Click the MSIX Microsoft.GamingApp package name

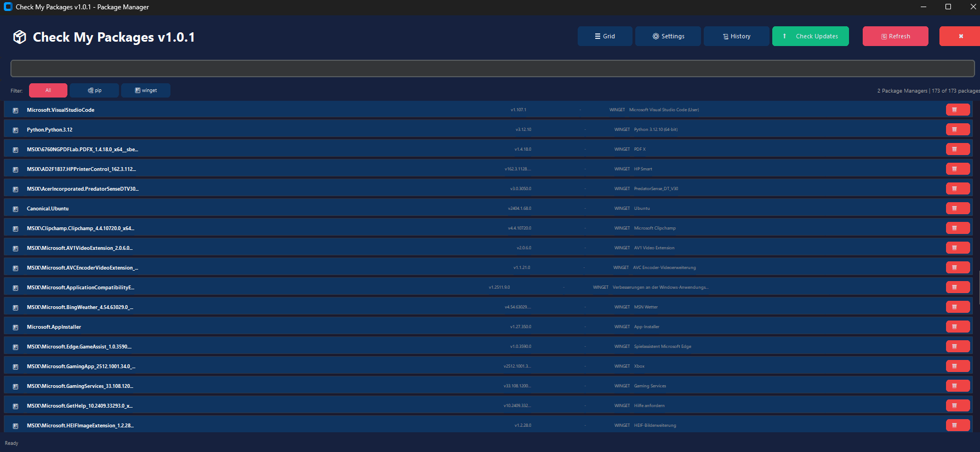pyautogui.click(x=81, y=367)
